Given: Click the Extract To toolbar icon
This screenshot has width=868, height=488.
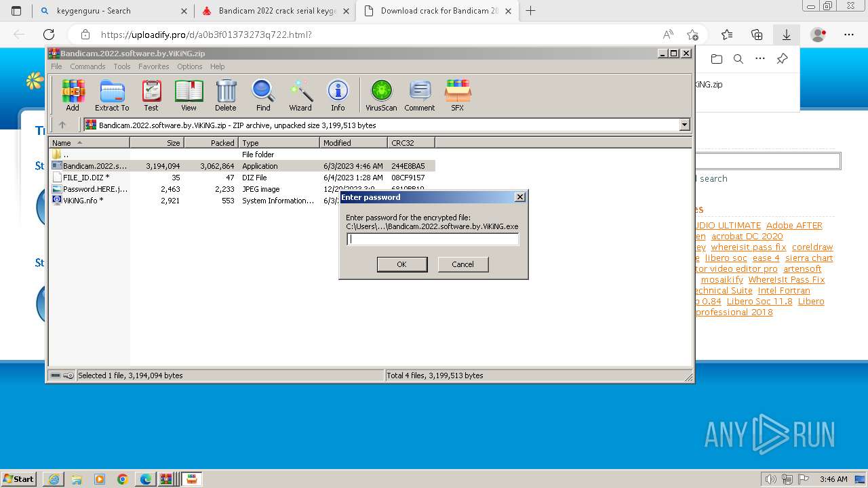Looking at the screenshot, I should pos(112,96).
